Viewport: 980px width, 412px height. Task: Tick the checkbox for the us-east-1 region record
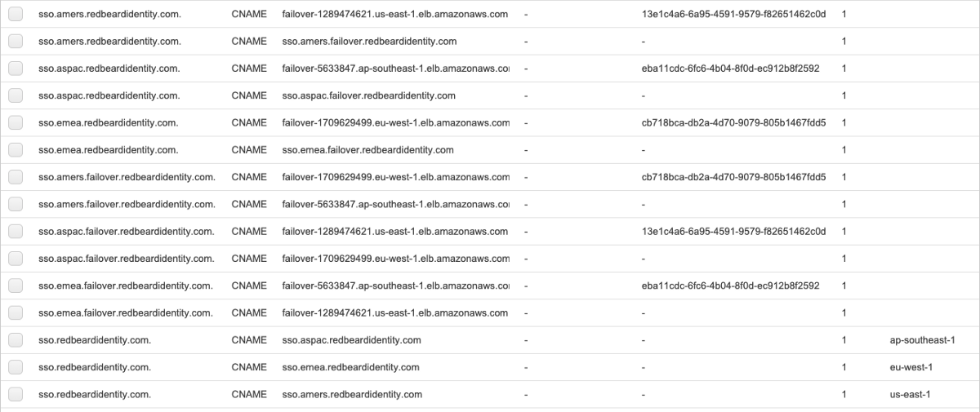tap(16, 395)
